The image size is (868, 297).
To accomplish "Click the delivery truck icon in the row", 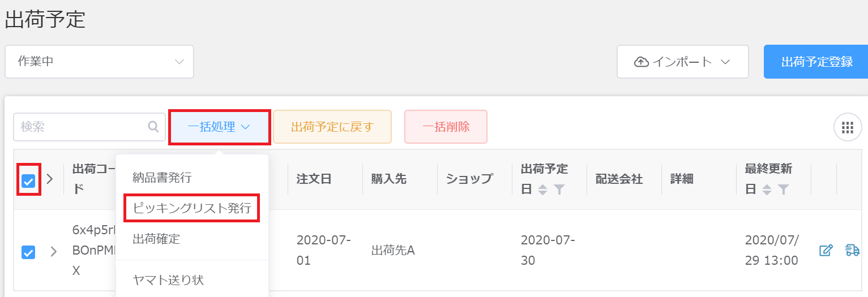I will [852, 249].
